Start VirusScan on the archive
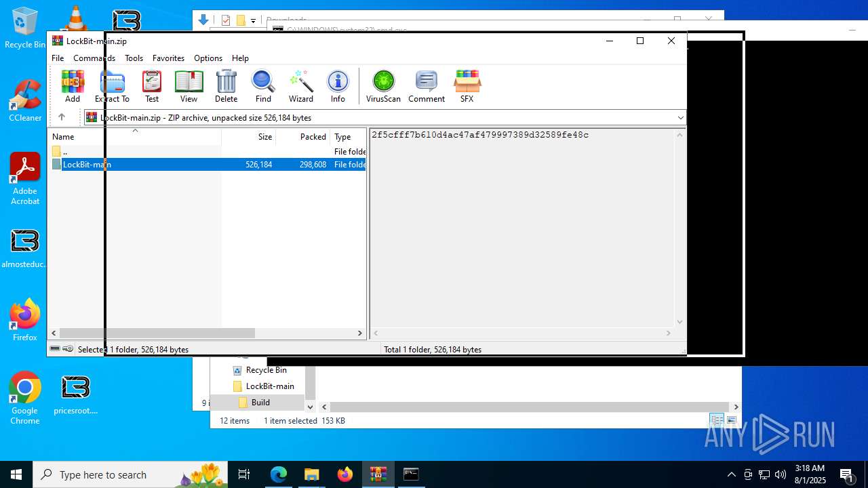Viewport: 868px width, 488px height. 383,86
